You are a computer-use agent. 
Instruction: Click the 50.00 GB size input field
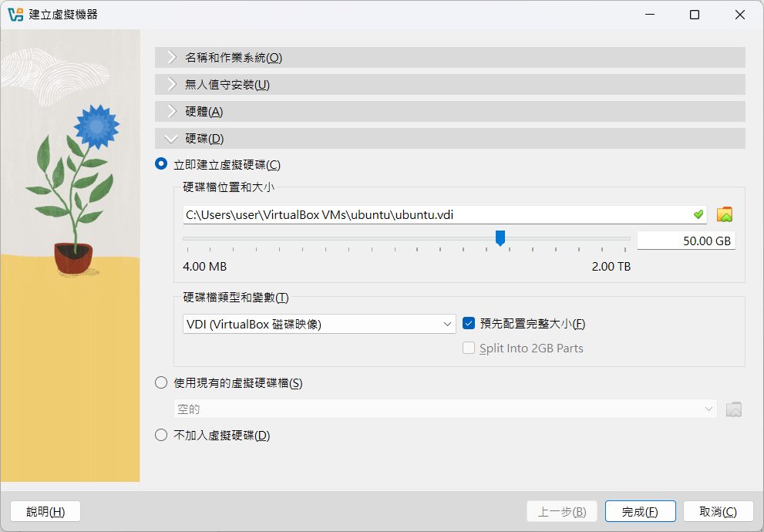click(685, 241)
